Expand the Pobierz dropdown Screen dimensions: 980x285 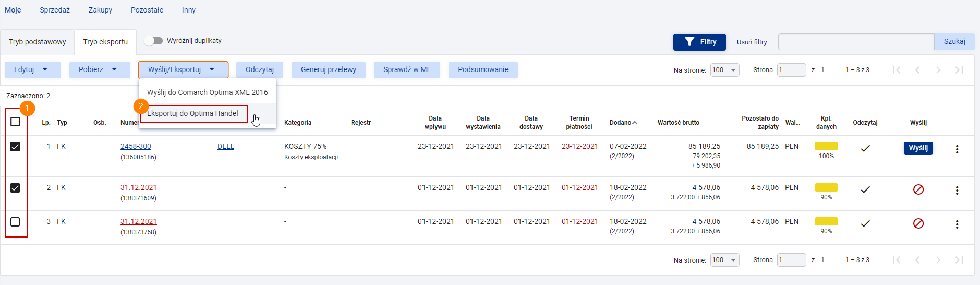tap(100, 69)
